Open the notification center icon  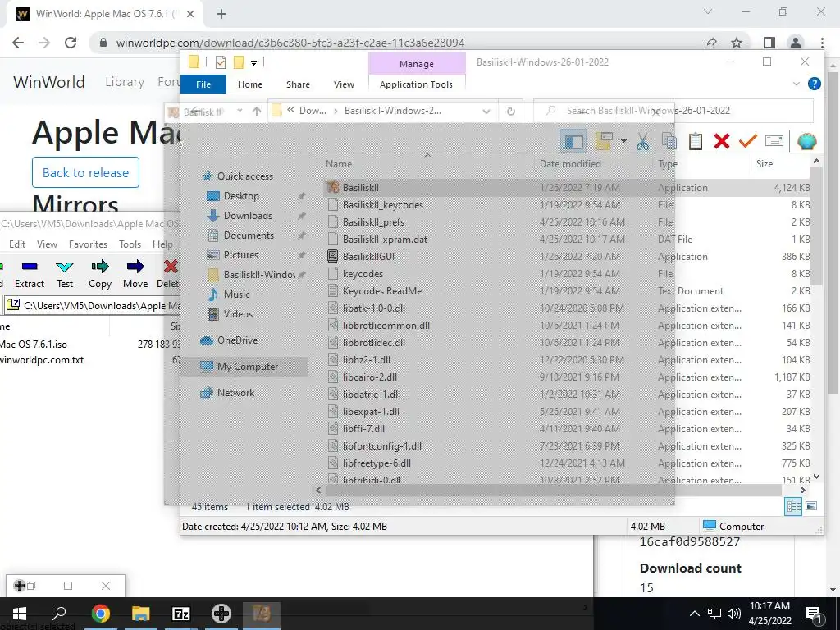click(814, 614)
